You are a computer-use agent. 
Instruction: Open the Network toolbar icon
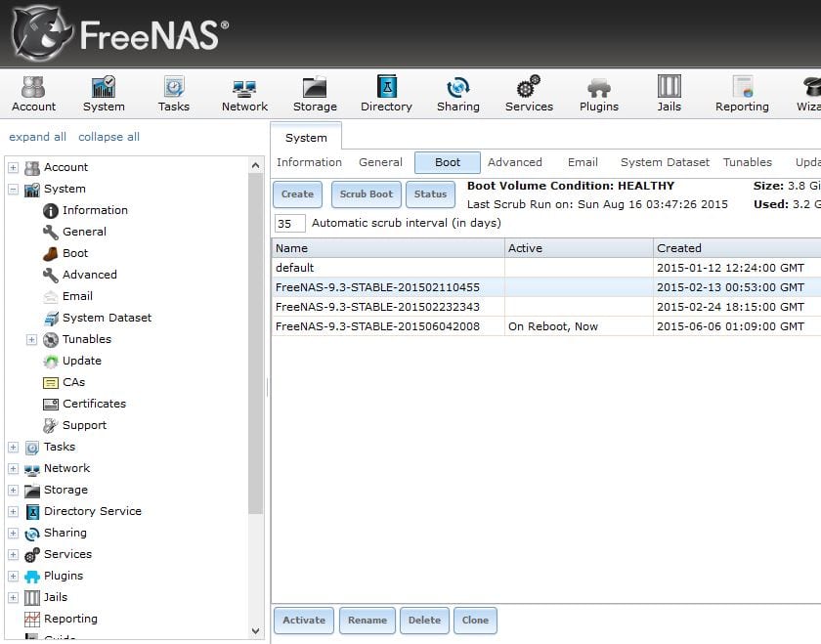244,94
